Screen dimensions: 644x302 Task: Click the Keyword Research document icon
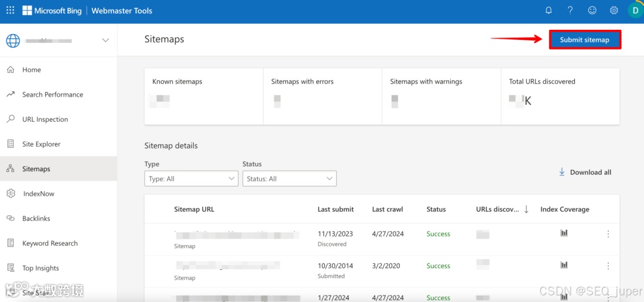tap(11, 244)
